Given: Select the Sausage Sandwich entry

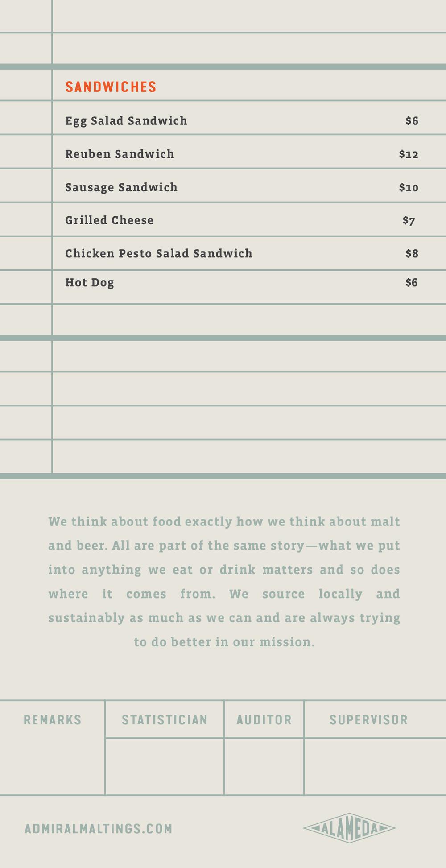Looking at the screenshot, I should coord(121,187).
